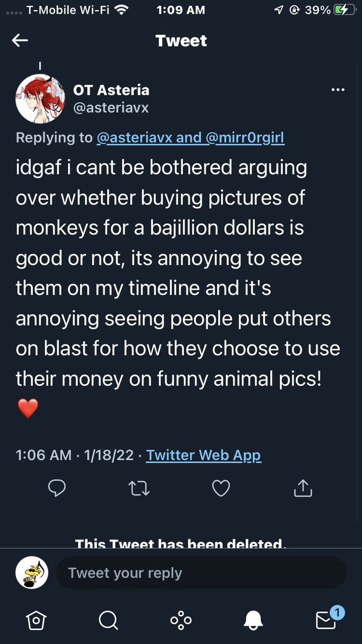Go to the Home tab
The width and height of the screenshot is (362, 644).
tap(35, 620)
